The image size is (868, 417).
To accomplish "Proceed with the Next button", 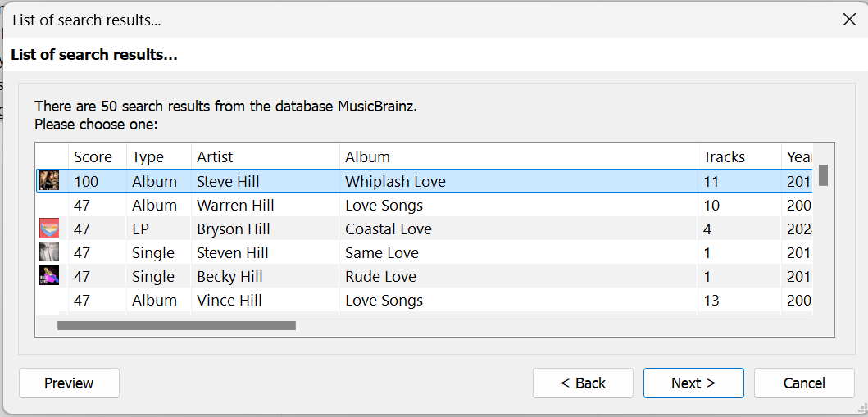I will [x=693, y=383].
